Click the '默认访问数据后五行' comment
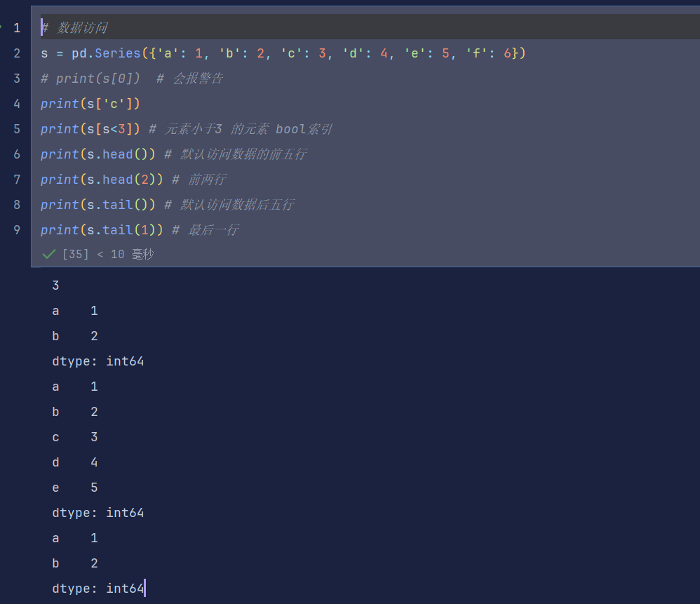Screen dimensions: 700x604 point(237,205)
